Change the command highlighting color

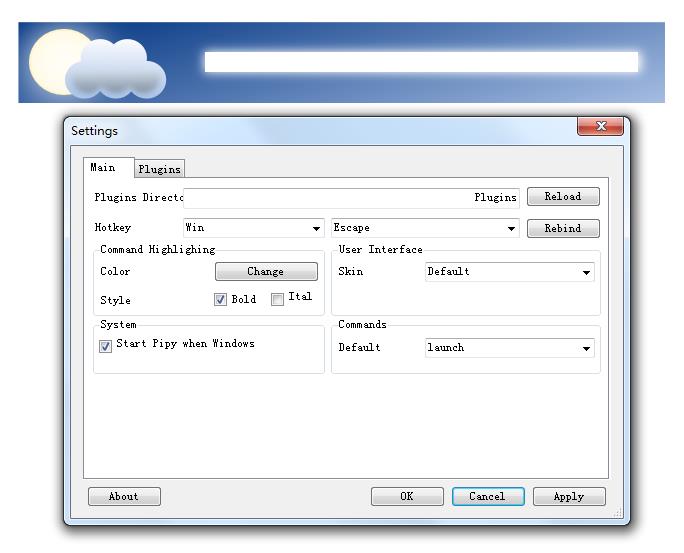tap(266, 272)
